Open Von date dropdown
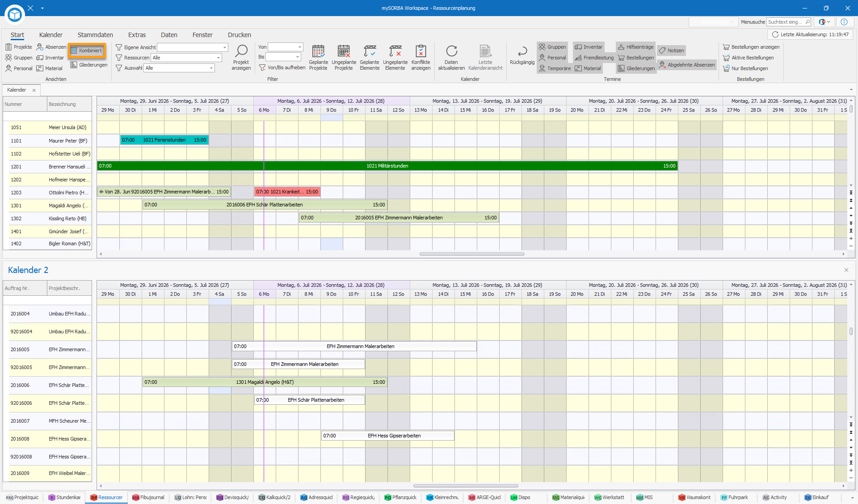The height and width of the screenshot is (504, 858). tap(299, 47)
